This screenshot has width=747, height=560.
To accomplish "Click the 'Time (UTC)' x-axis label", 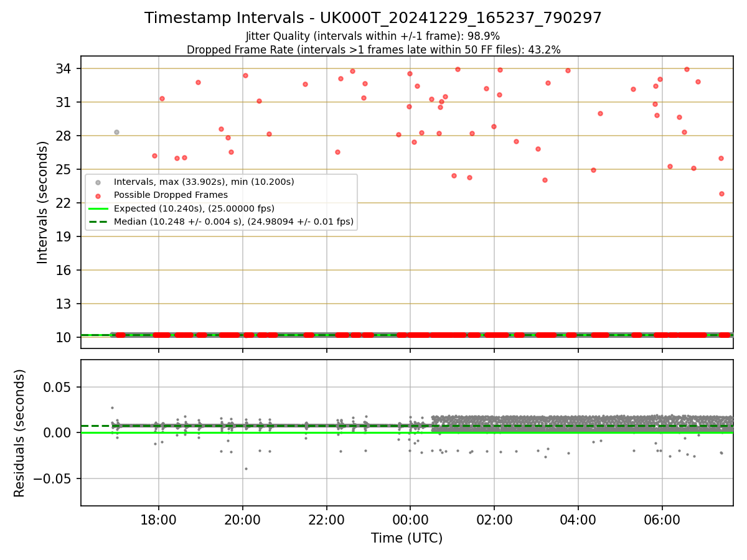I will pyautogui.click(x=406, y=538).
